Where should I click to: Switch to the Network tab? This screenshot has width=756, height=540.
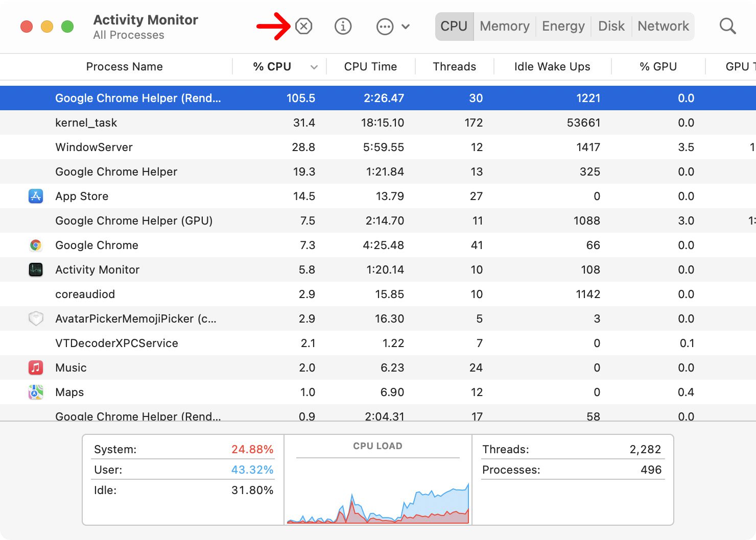pyautogui.click(x=664, y=26)
